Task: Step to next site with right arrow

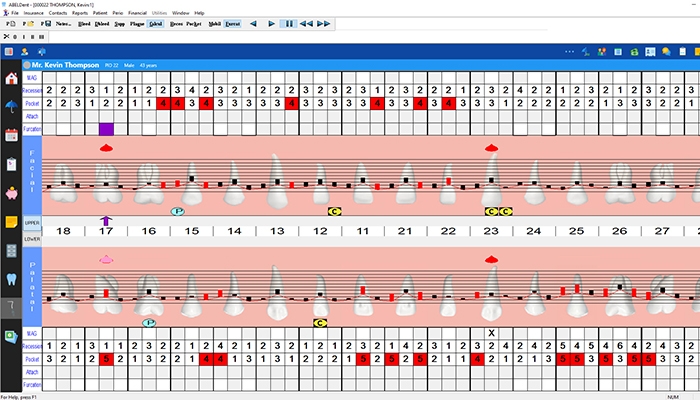Action: click(x=271, y=24)
